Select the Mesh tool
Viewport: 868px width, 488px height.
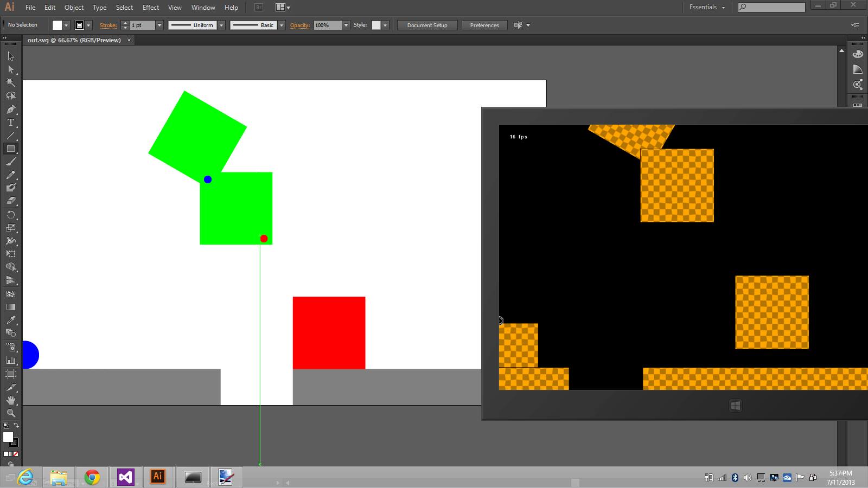(x=10, y=294)
